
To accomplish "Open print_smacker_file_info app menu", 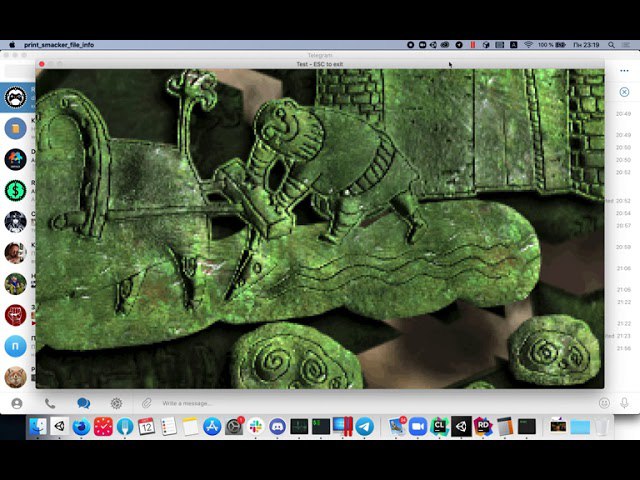I will coord(59,45).
